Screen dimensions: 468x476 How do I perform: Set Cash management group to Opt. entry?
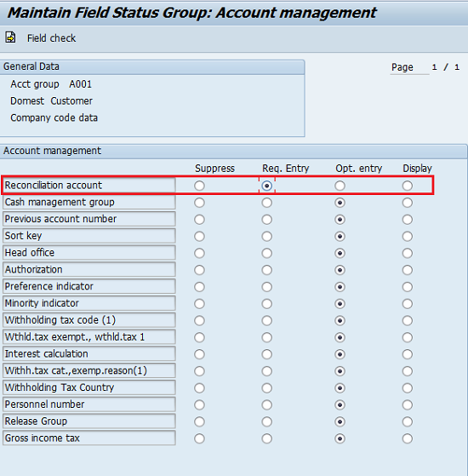(340, 203)
